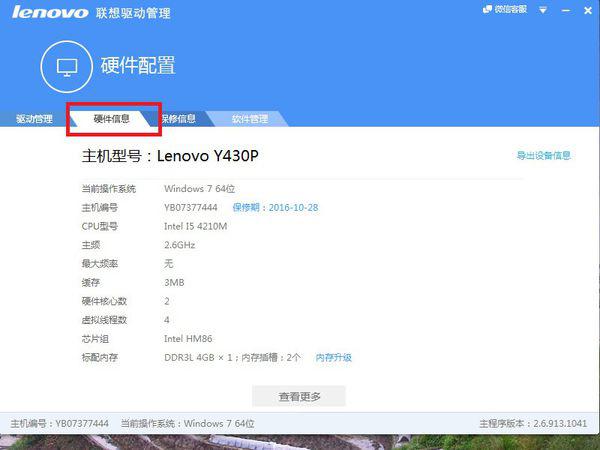Select the 3MB cache value

coord(174,283)
